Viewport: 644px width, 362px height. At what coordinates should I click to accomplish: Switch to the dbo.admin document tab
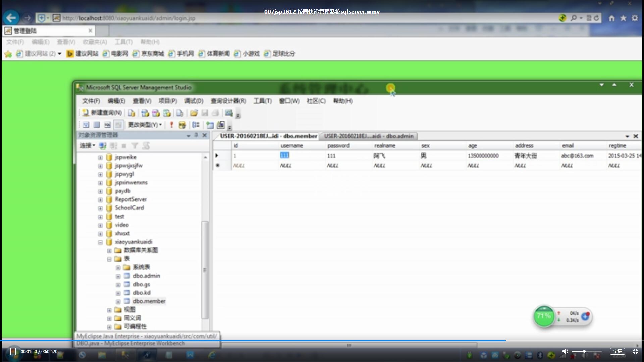click(x=369, y=136)
